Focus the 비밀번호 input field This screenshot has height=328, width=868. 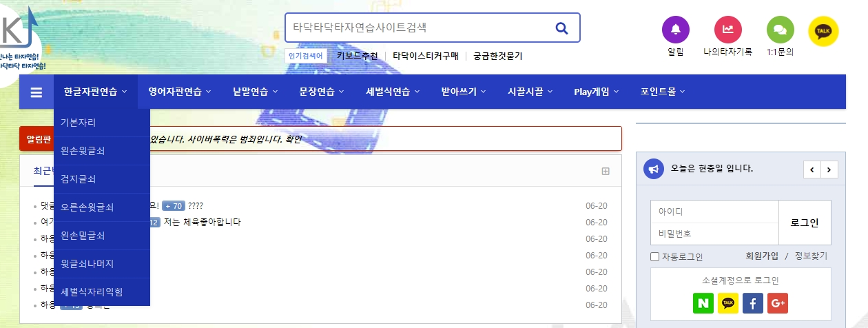point(714,234)
